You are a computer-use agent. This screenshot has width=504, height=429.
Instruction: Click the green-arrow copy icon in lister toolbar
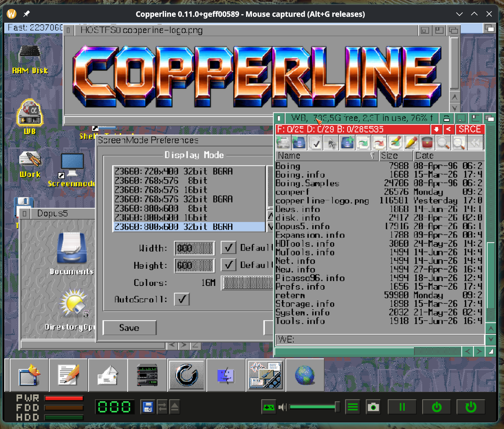[x=363, y=143]
